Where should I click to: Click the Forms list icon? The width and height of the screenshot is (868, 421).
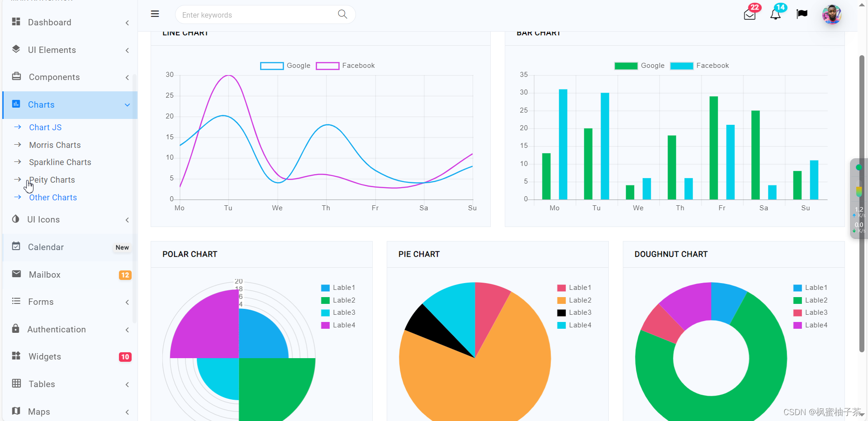tap(16, 301)
